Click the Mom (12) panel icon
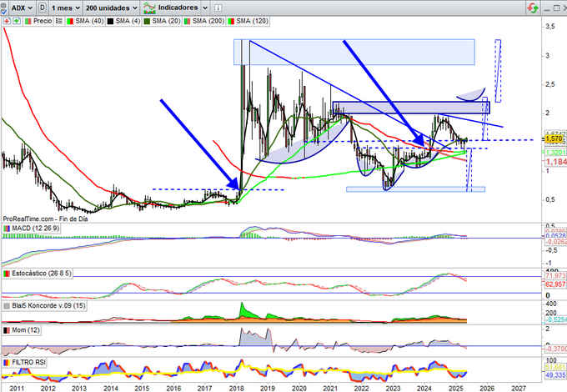The height and width of the screenshot is (392, 567). point(7,330)
